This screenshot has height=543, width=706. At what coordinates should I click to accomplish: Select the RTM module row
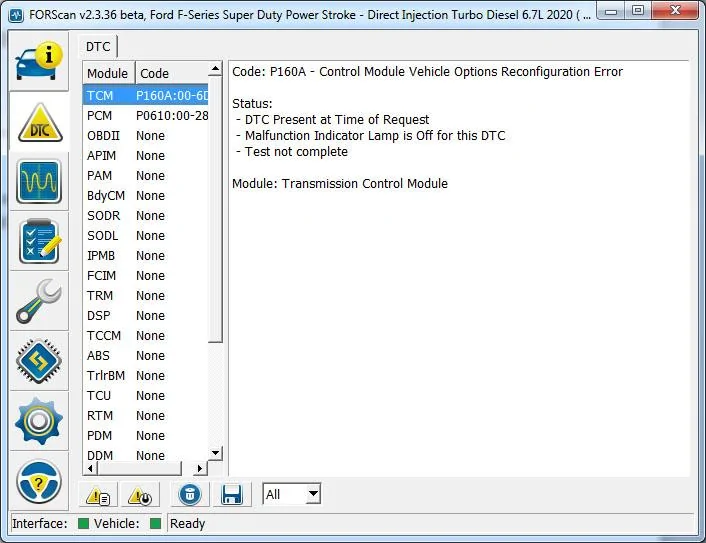pos(145,416)
